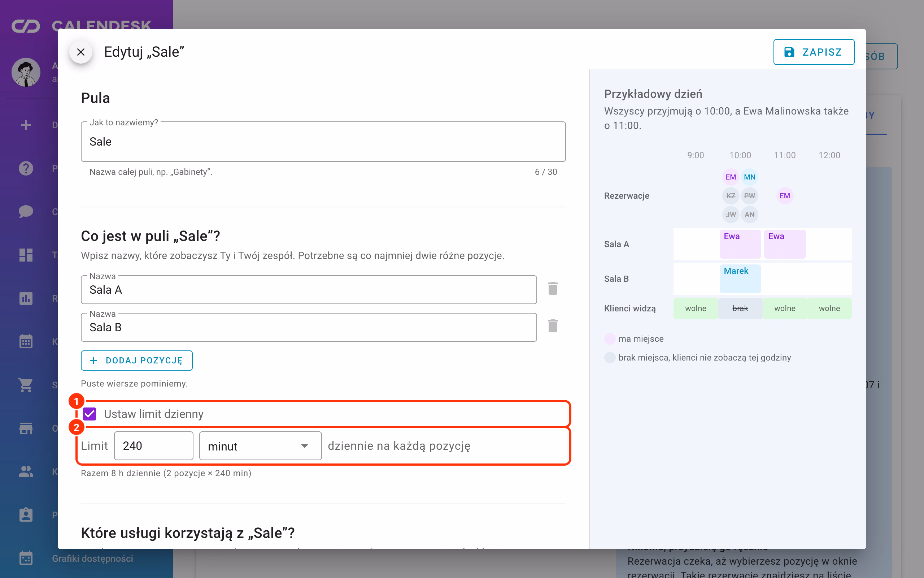Image resolution: width=924 pixels, height=578 pixels.
Task: Save changes with the ZAPISZ button
Action: coord(814,52)
